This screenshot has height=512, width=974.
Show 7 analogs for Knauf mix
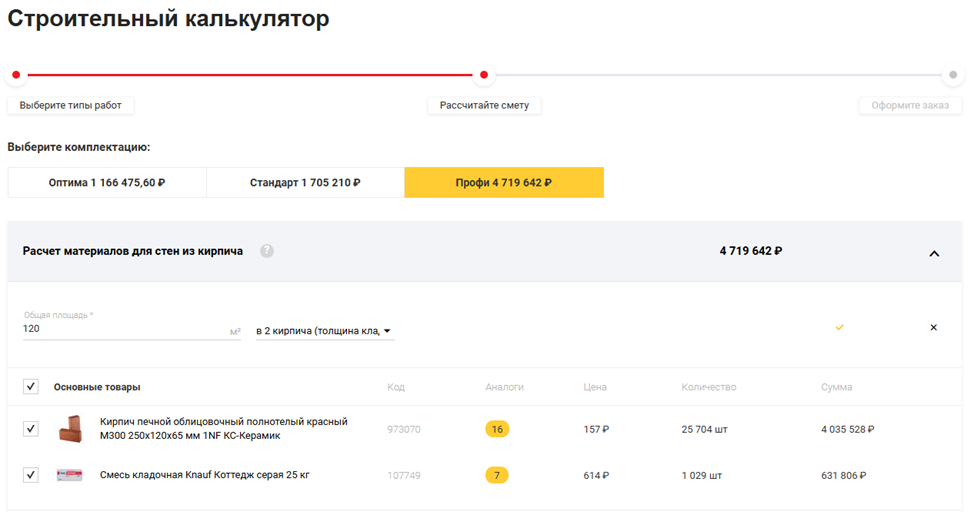pos(497,475)
